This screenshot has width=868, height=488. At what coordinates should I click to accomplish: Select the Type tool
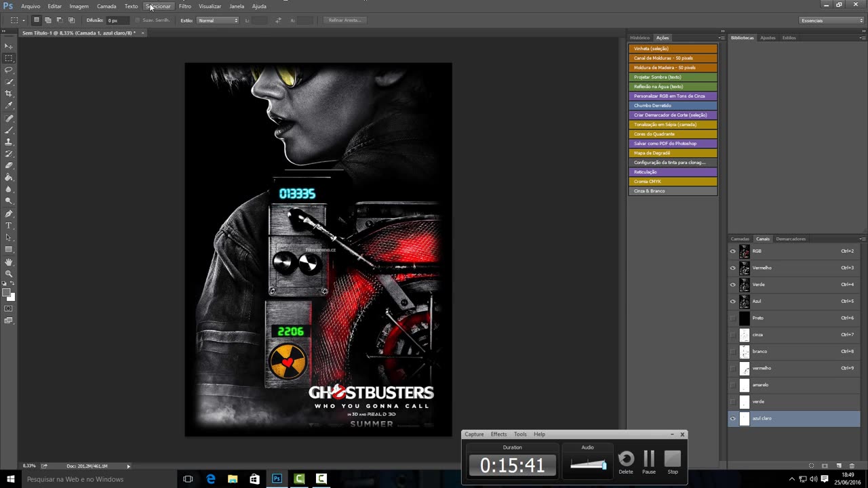click(x=9, y=226)
